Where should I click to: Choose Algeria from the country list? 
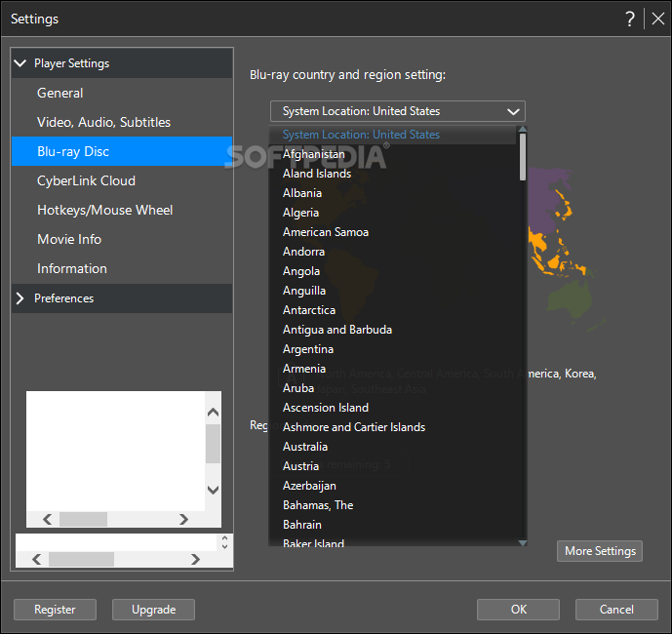click(x=393, y=213)
